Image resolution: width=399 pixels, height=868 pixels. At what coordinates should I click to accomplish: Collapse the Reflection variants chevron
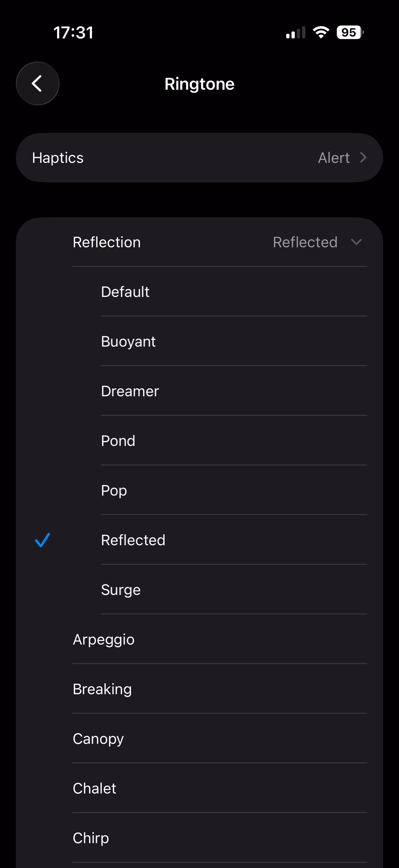point(356,242)
